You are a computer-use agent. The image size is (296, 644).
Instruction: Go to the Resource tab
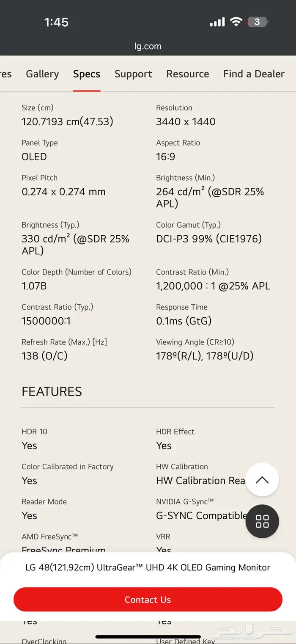(188, 74)
